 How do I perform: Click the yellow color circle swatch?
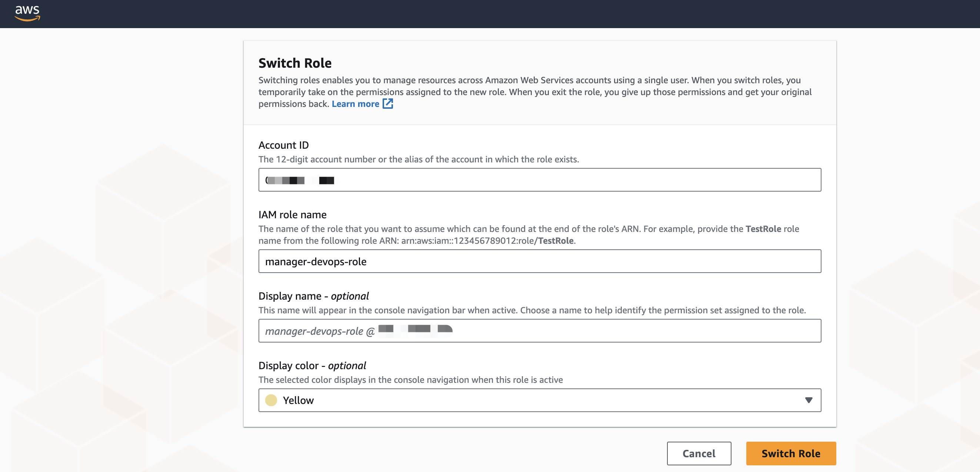pos(271,400)
